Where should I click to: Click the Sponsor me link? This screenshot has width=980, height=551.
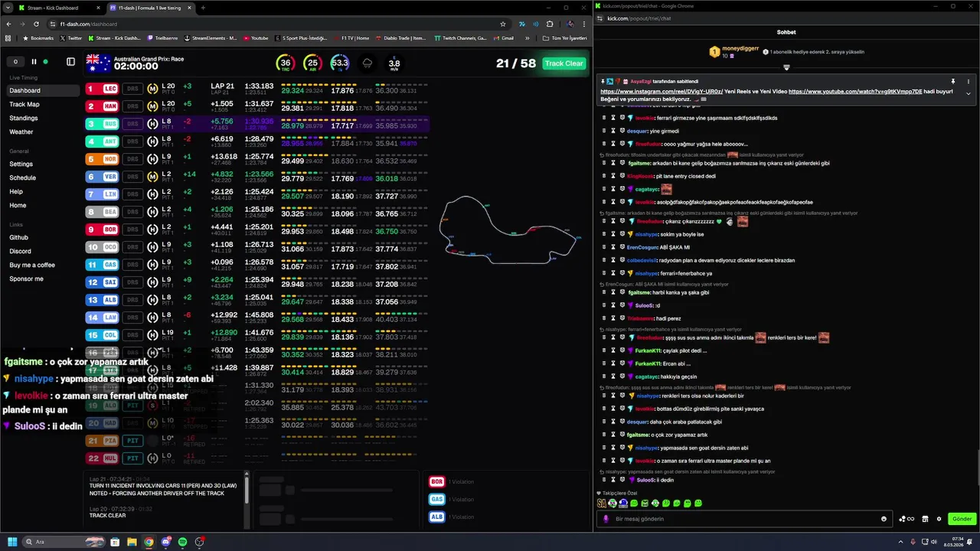point(26,279)
